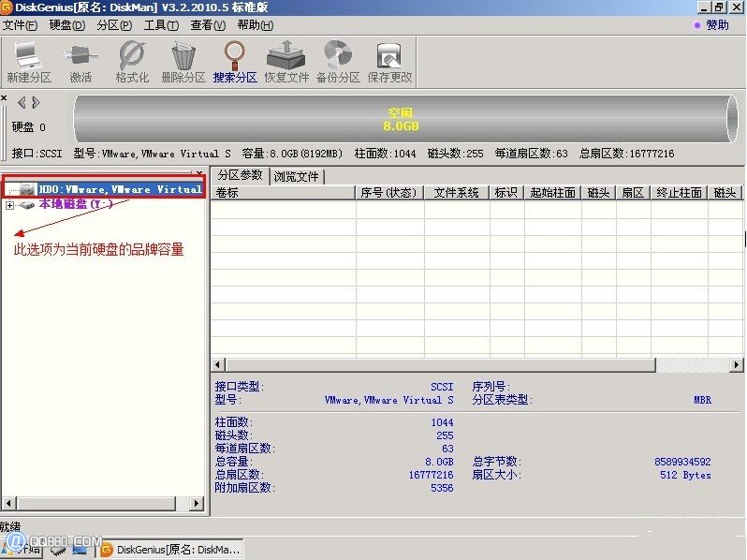Expand the 本地磁盘 tree node
The height and width of the screenshot is (560, 747).
[x=10, y=205]
